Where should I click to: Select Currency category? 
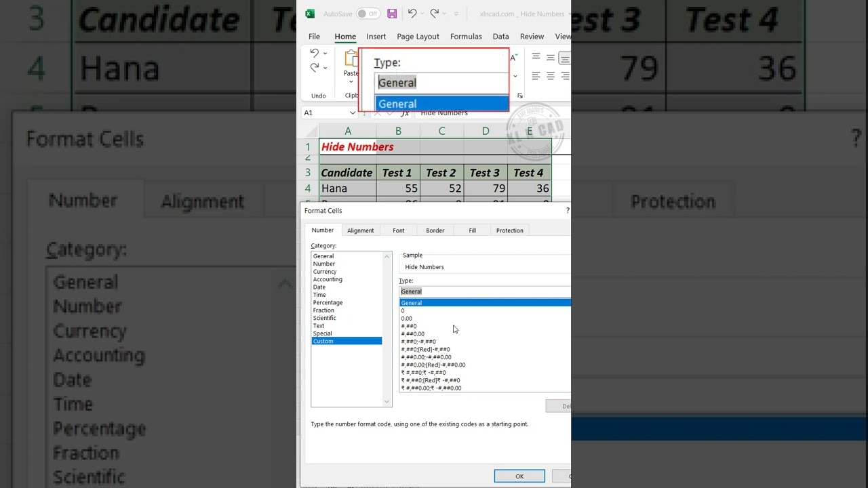[347, 272]
